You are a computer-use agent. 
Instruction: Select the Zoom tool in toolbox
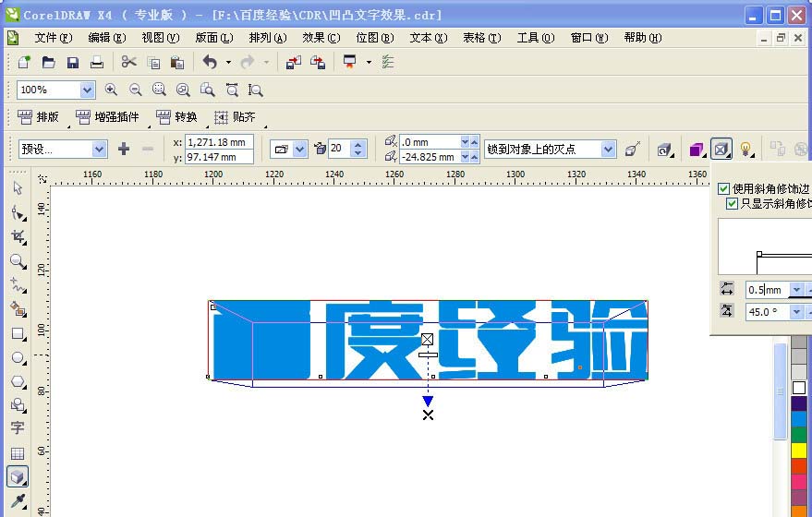(18, 260)
